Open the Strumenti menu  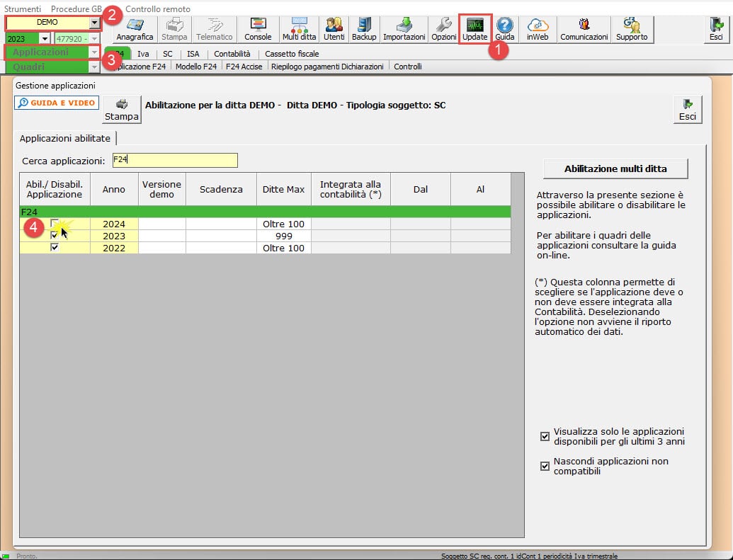point(23,8)
